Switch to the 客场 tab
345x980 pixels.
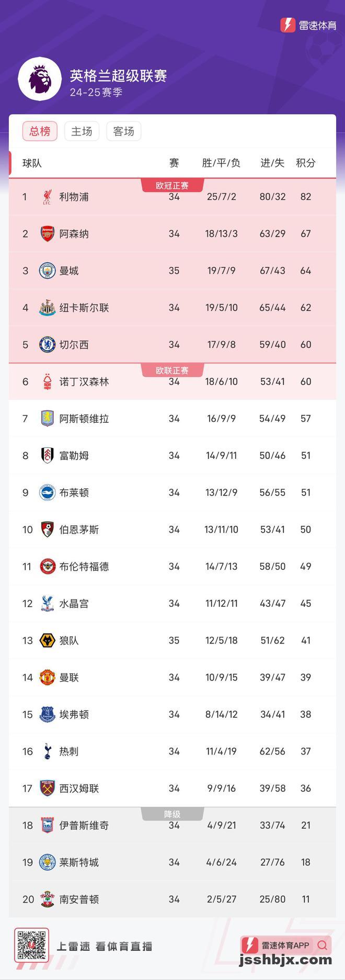click(123, 131)
